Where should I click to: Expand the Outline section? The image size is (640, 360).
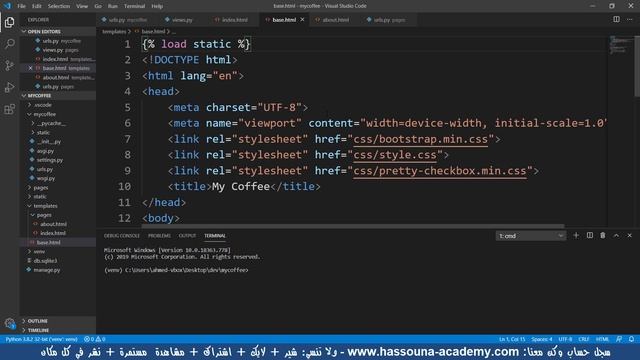[58, 321]
